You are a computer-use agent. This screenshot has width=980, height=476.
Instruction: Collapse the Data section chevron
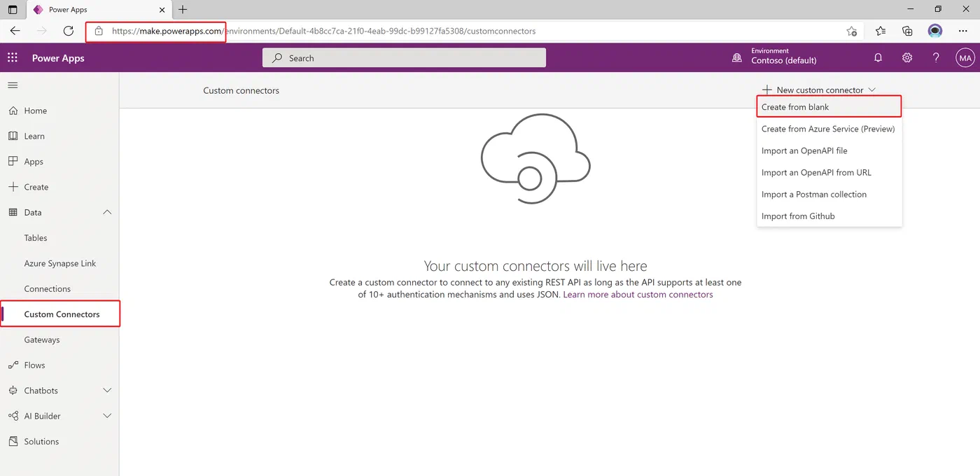[x=107, y=212]
